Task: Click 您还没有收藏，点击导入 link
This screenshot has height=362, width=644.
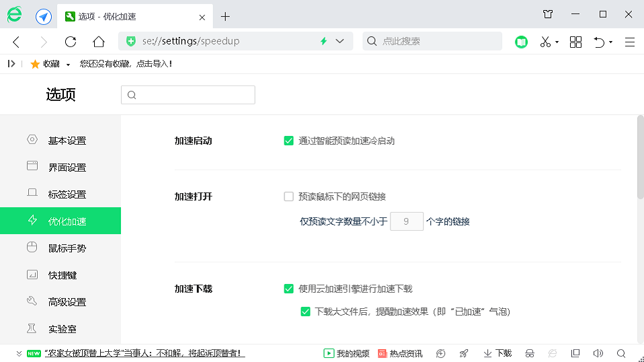Action: pos(126,64)
